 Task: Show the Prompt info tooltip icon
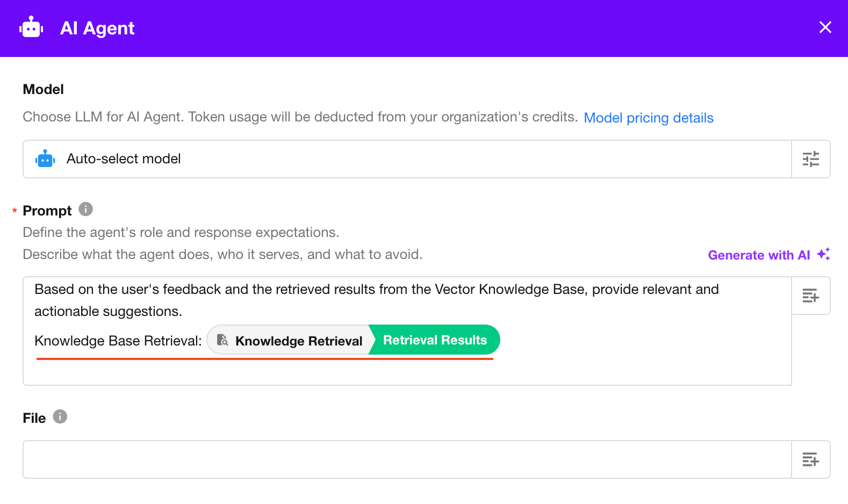[85, 209]
